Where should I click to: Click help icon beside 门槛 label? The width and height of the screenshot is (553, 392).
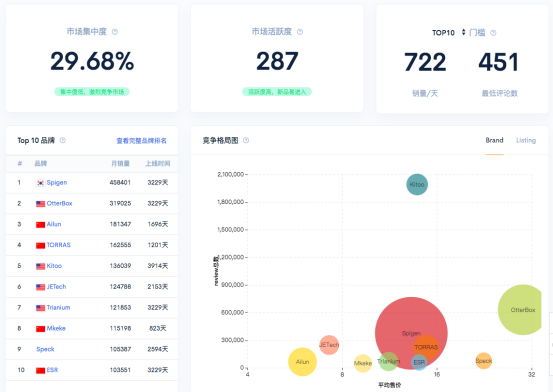pos(493,33)
